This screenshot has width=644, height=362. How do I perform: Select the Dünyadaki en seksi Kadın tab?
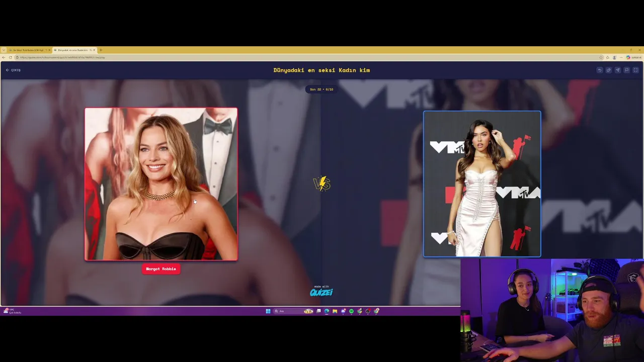[x=75, y=50]
